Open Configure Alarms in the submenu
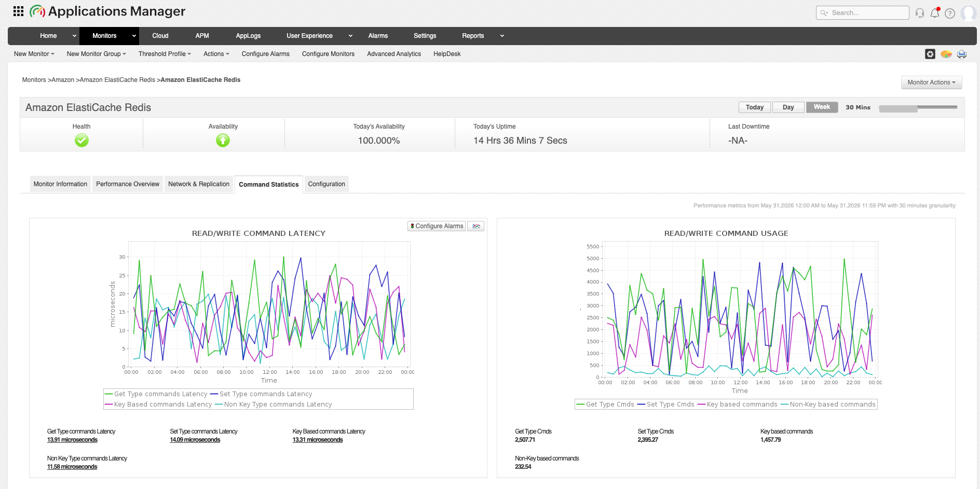Viewport: 980px width, 489px height. (266, 54)
